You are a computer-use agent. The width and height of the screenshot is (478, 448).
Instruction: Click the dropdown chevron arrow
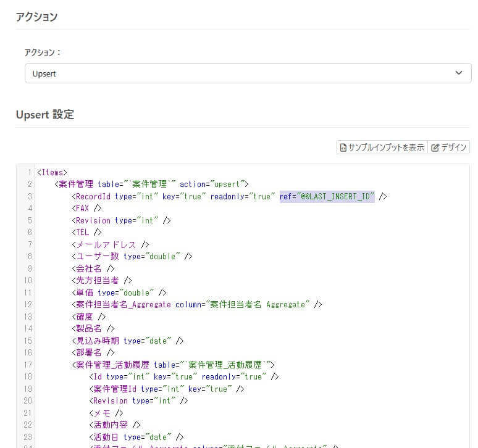(458, 73)
